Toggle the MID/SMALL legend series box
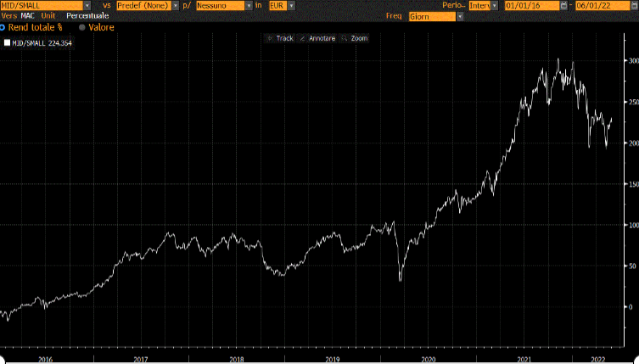Image resolution: width=639 pixels, height=364 pixels. 8,42
